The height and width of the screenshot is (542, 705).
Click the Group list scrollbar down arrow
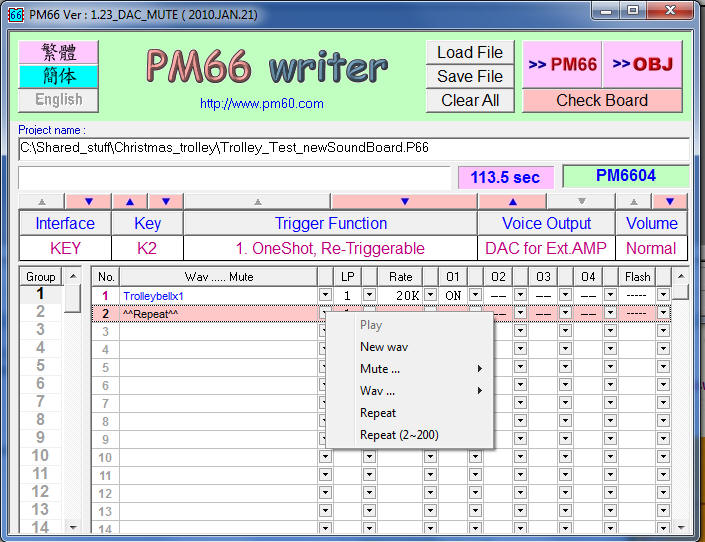point(72,526)
